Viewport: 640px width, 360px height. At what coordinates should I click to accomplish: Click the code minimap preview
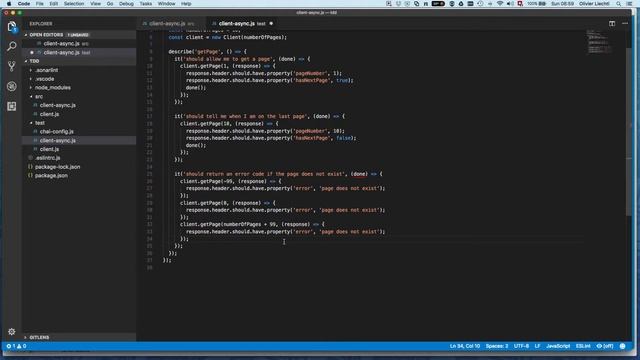click(600, 42)
